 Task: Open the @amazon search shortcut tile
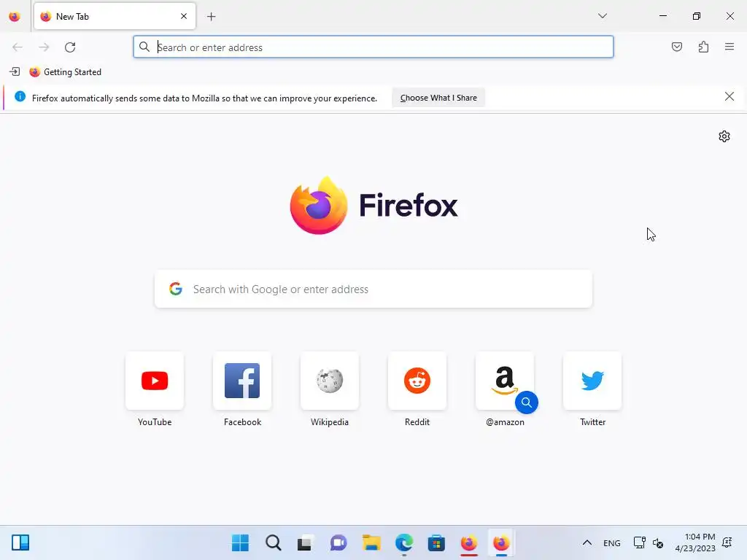click(505, 381)
